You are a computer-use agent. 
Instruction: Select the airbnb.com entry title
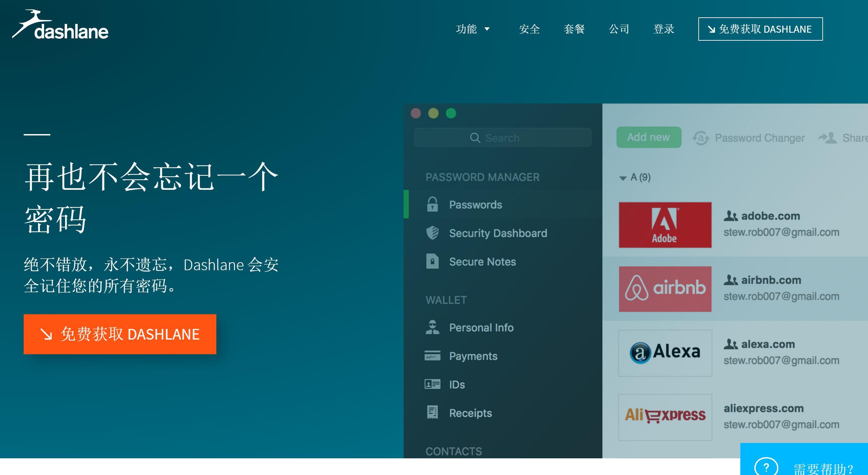tap(771, 280)
